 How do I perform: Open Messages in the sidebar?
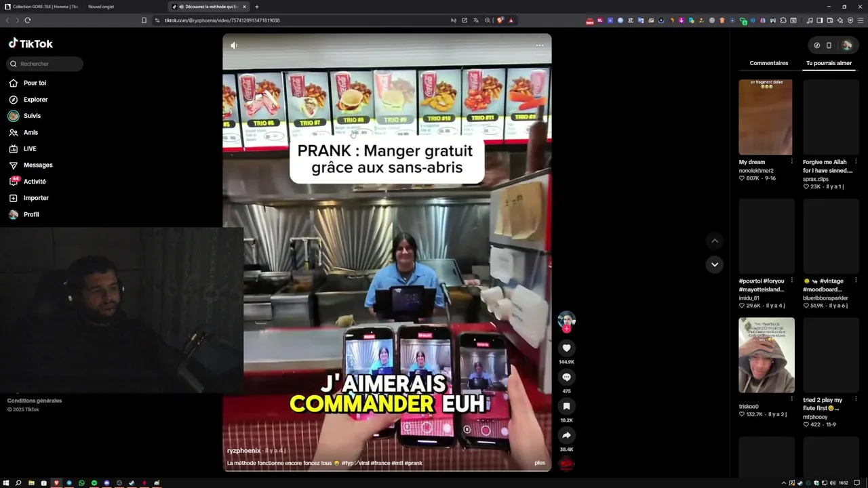point(31,165)
